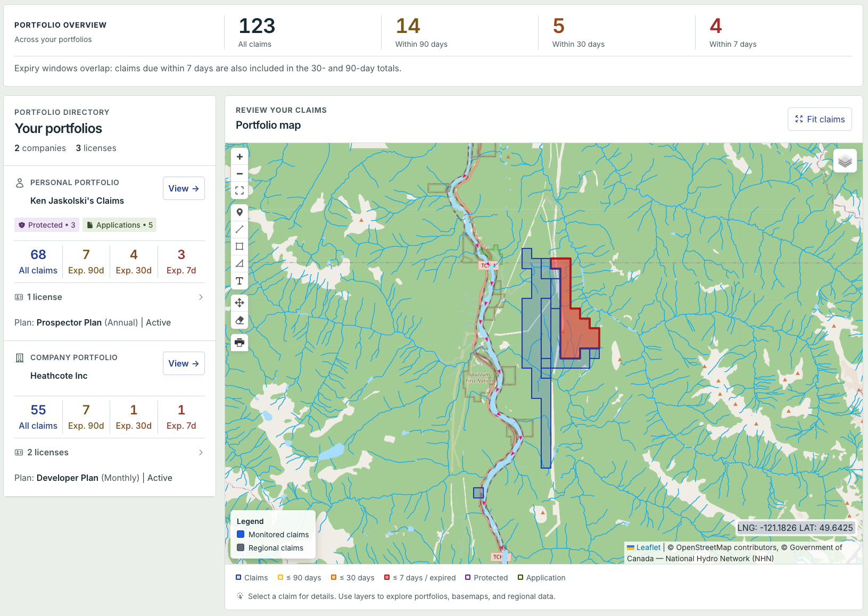The image size is (868, 616).
Task: Click the Heathcote Inc company name
Action: point(59,376)
